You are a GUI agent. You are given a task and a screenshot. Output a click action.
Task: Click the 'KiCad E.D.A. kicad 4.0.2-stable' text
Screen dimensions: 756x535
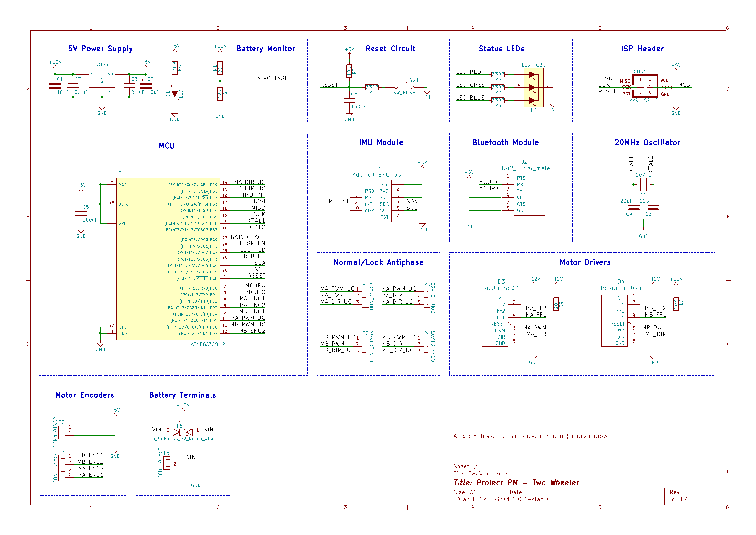click(x=501, y=499)
